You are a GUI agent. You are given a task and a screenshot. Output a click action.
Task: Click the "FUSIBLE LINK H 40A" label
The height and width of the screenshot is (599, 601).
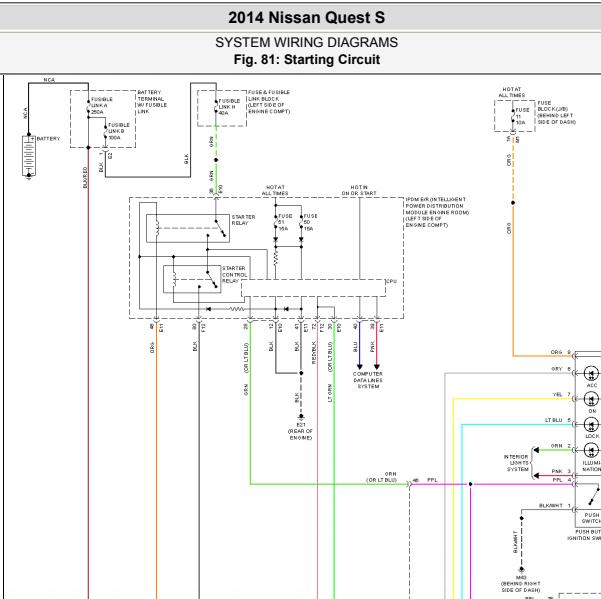coord(229,107)
